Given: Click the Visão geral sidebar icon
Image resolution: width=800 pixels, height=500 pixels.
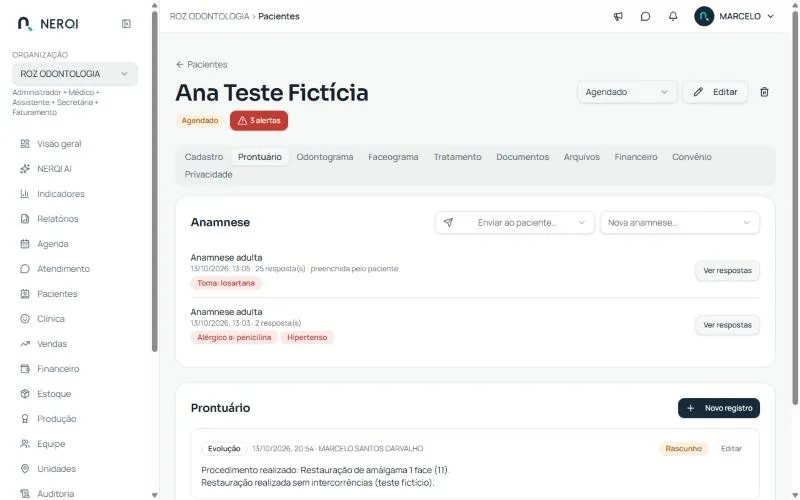Looking at the screenshot, I should point(24,144).
